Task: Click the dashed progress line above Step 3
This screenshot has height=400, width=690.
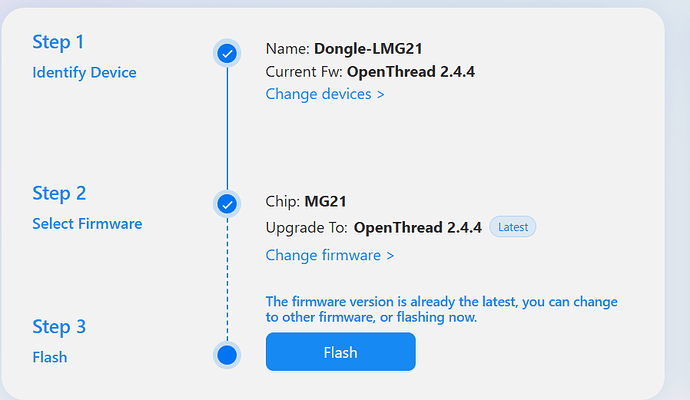Action: coord(227,280)
